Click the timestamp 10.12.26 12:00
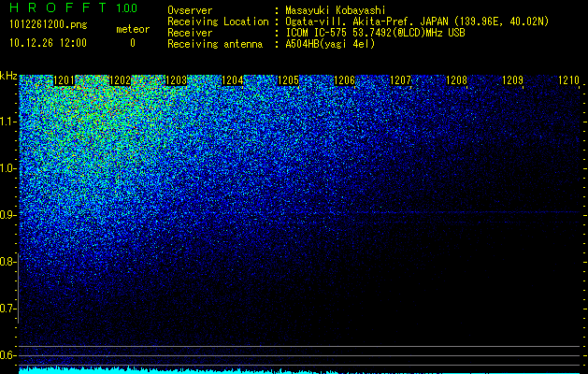The height and width of the screenshot is (374, 588). (x=48, y=43)
